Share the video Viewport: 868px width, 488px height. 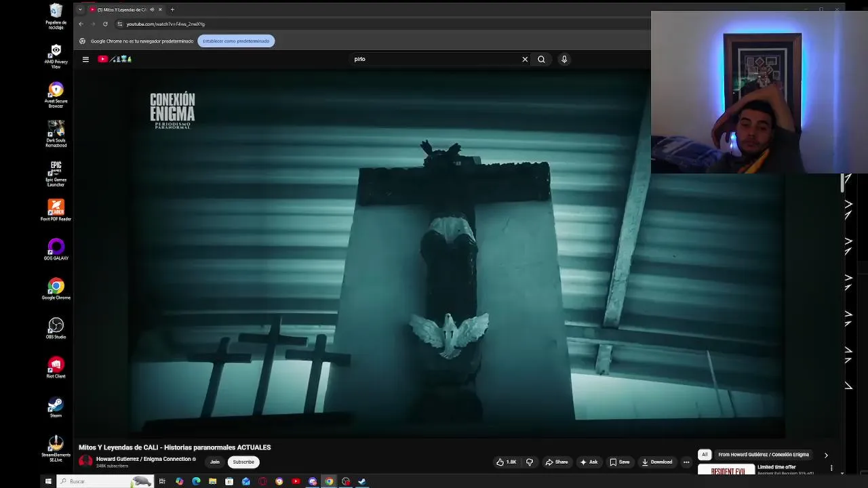(557, 462)
